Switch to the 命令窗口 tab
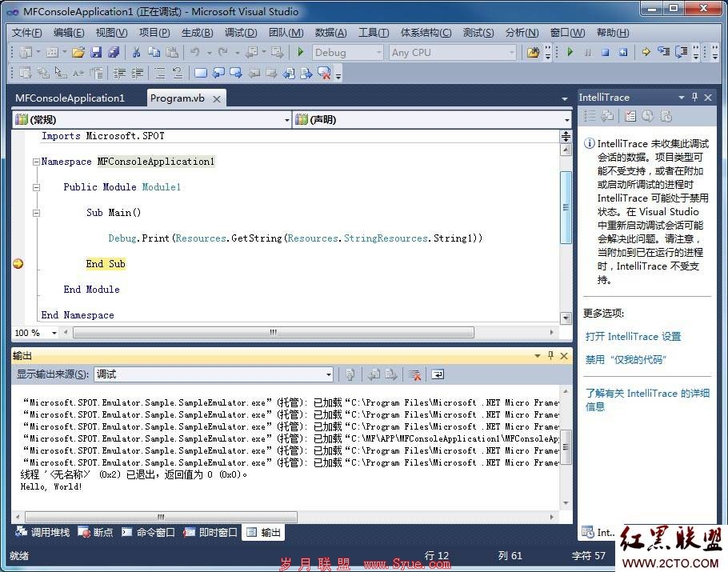 [148, 532]
